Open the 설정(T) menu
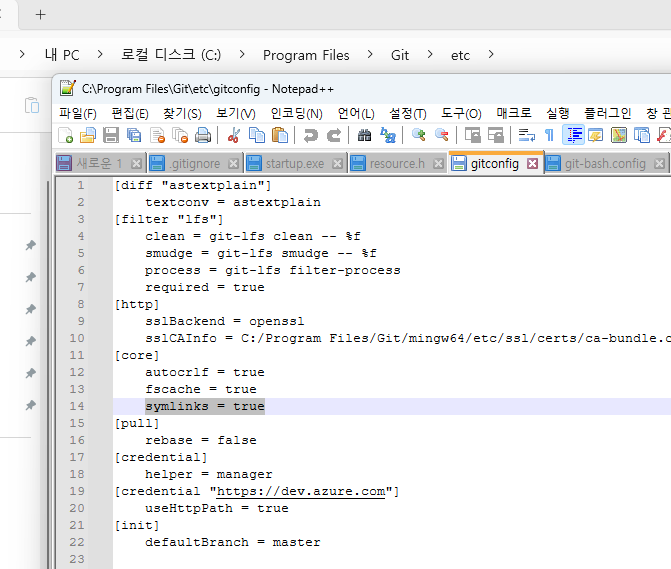This screenshot has width=671, height=569. [x=408, y=113]
